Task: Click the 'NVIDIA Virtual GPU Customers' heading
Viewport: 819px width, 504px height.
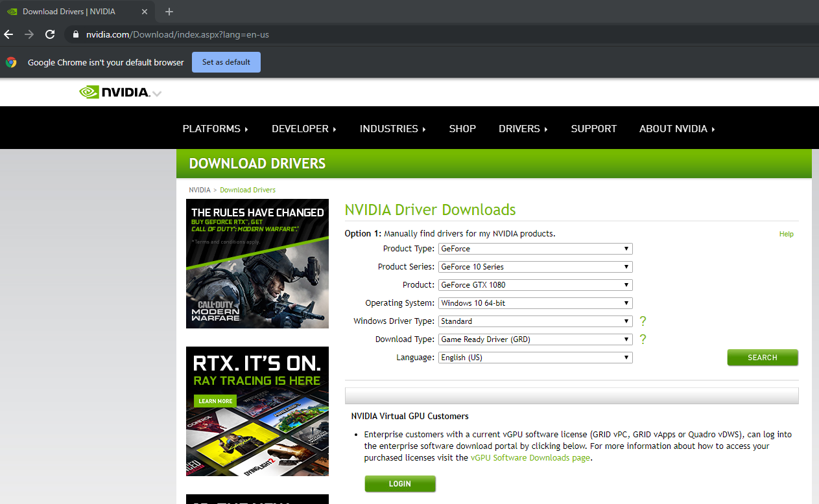Action: (410, 416)
